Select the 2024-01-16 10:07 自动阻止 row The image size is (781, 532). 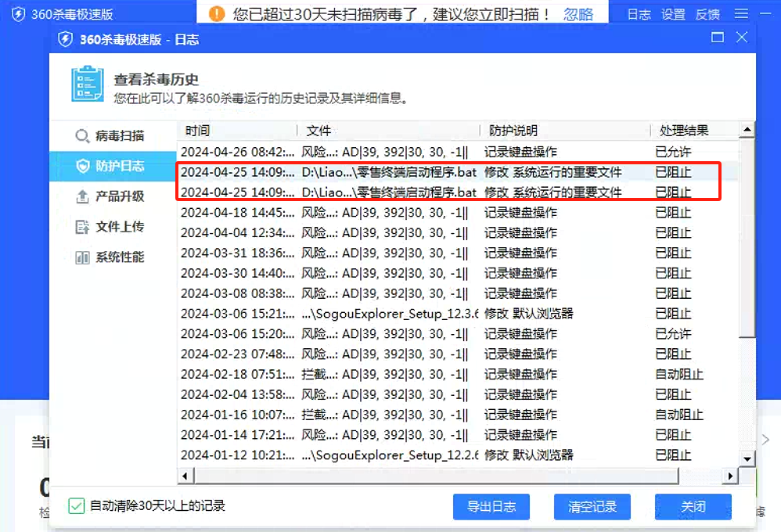(459, 415)
